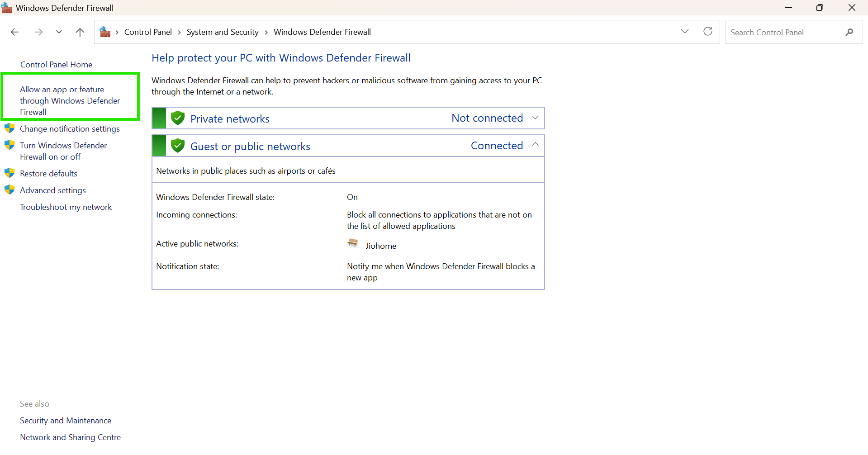Click Jiohome network bench icon

pos(352,243)
